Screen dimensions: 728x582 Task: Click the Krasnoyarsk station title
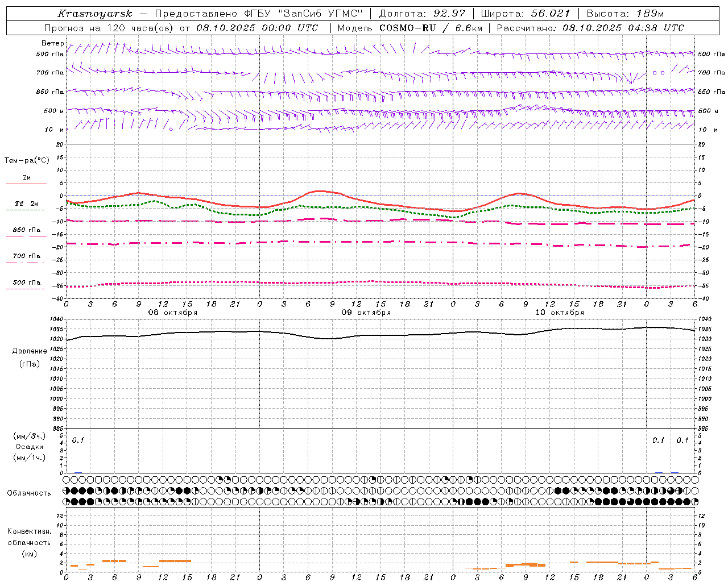(94, 14)
